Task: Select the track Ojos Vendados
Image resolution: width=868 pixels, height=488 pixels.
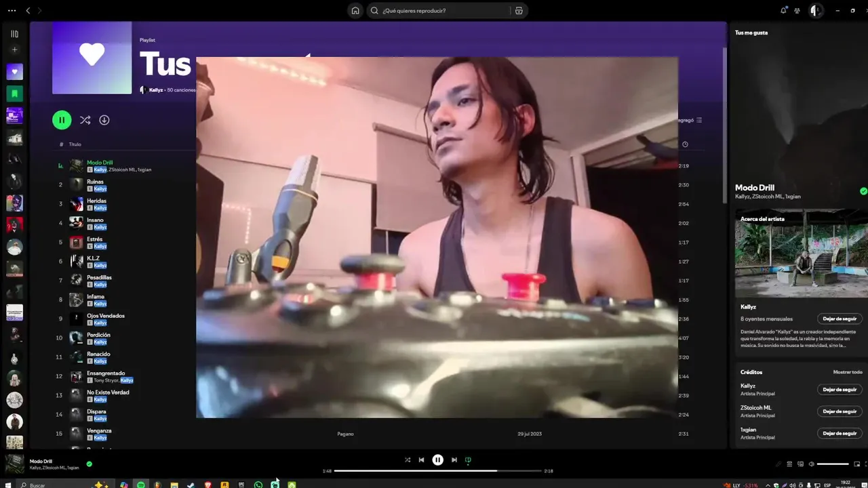Action: [106, 316]
